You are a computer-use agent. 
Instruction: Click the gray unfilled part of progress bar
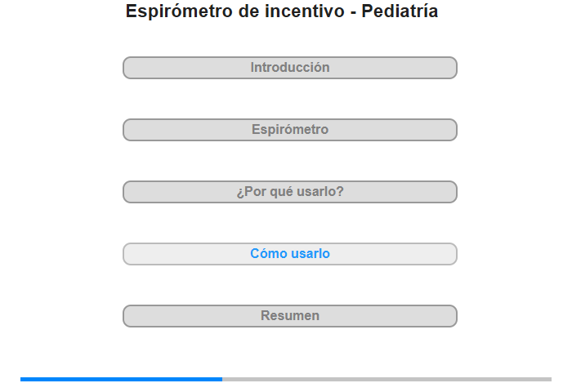click(x=387, y=379)
